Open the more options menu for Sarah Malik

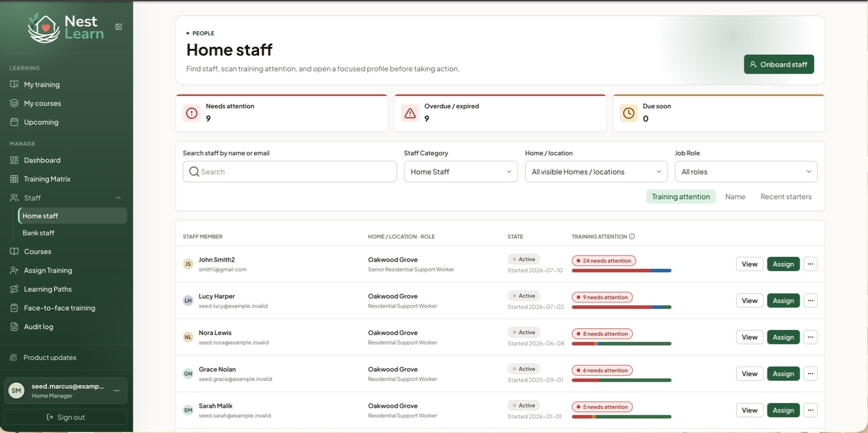pos(810,410)
